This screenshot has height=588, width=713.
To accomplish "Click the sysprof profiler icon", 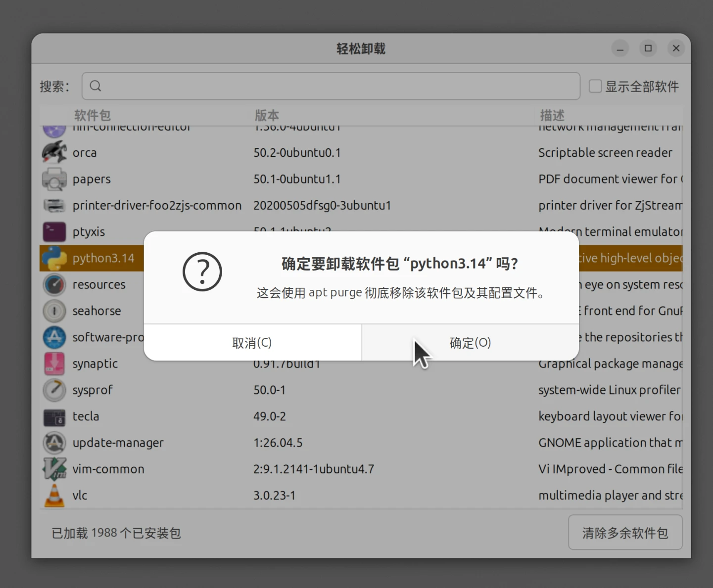I will tap(54, 390).
